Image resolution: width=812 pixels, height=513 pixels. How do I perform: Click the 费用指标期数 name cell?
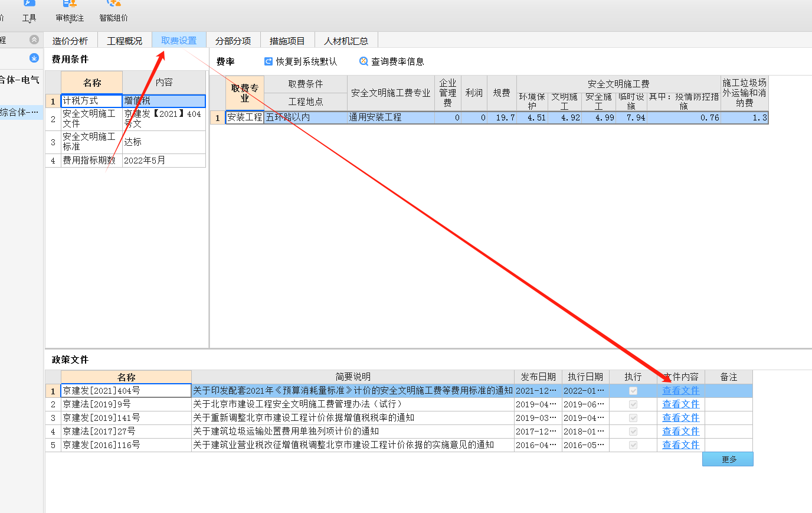tap(91, 161)
